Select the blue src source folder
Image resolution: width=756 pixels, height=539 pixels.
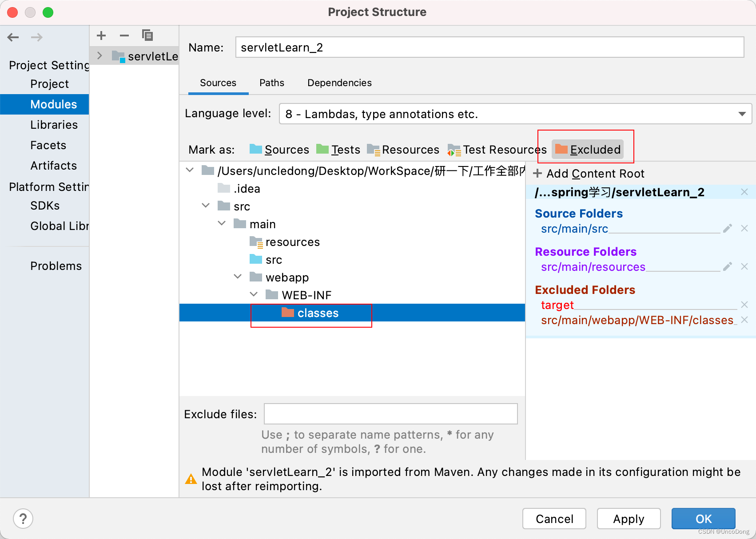[266, 260]
